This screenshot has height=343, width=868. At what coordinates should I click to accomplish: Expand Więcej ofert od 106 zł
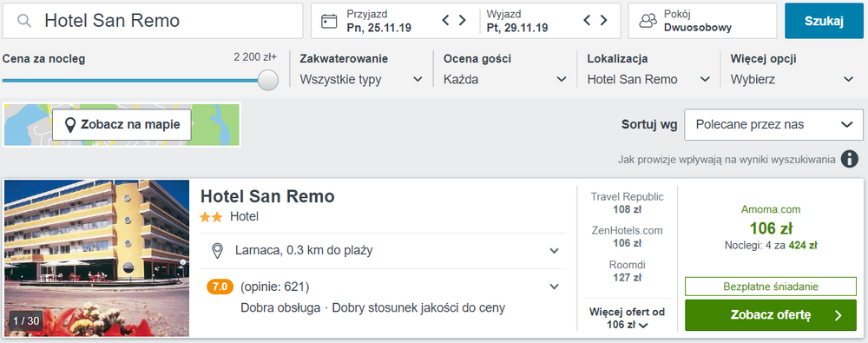[x=627, y=318]
